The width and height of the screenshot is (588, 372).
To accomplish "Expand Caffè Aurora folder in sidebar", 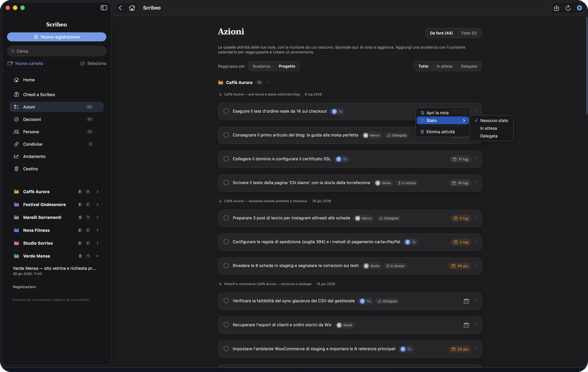I will (x=97, y=192).
